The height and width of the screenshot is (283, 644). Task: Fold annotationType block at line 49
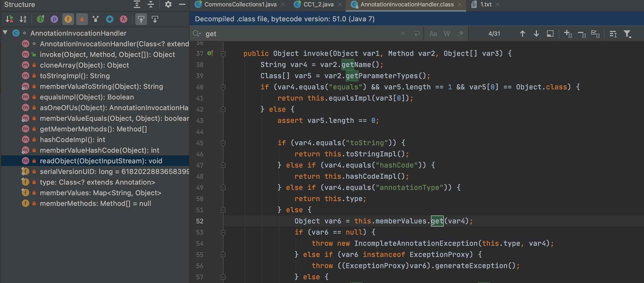(223, 188)
